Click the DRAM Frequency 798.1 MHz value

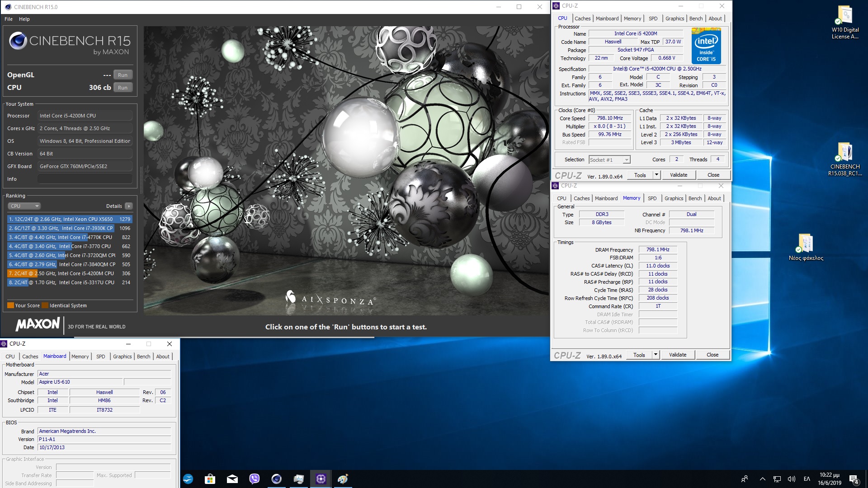658,250
